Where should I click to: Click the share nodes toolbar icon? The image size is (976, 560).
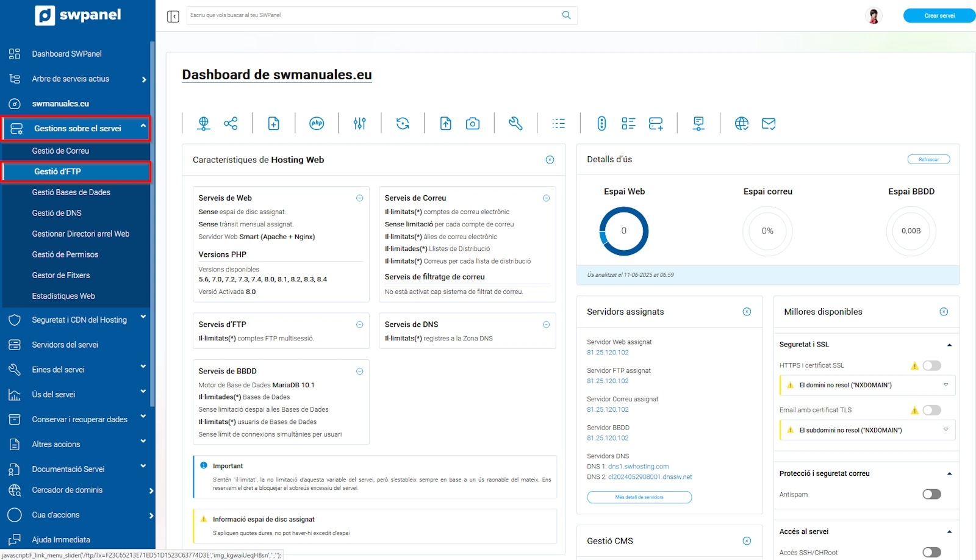231,123
